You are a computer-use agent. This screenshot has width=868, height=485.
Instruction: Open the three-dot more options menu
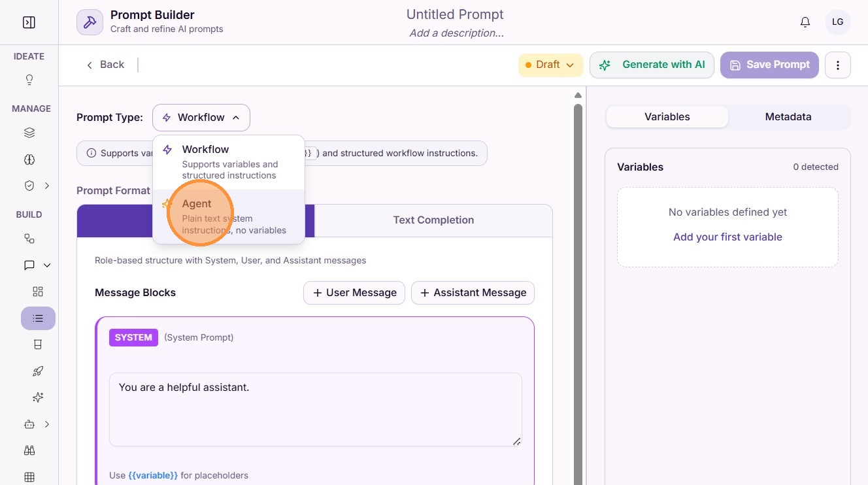click(838, 65)
